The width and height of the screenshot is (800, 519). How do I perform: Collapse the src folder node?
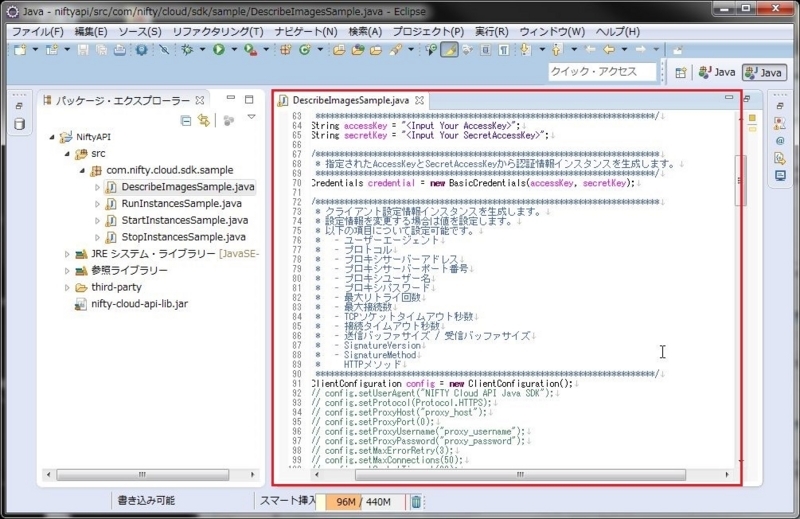click(67, 154)
